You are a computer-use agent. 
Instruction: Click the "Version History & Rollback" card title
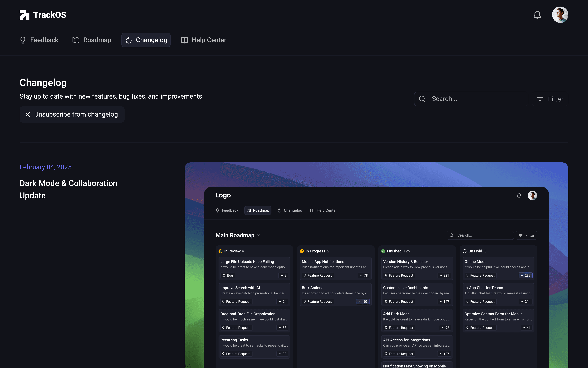406,262
